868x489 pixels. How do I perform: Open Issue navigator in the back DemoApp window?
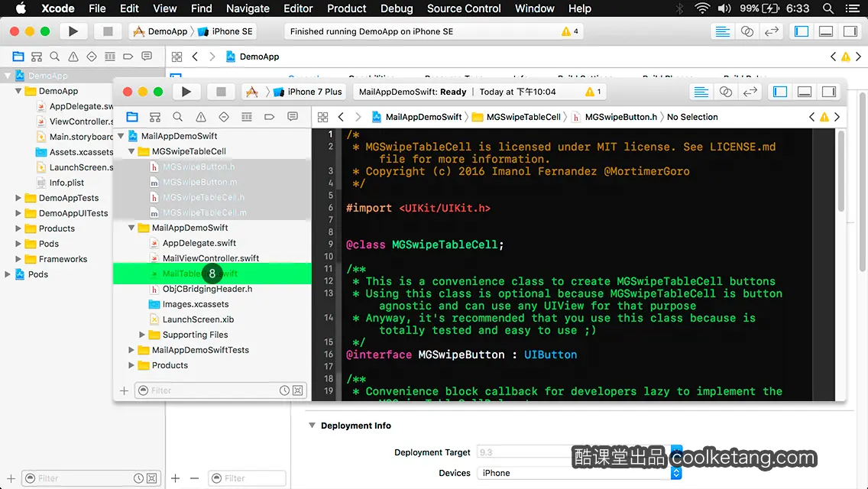coord(73,57)
